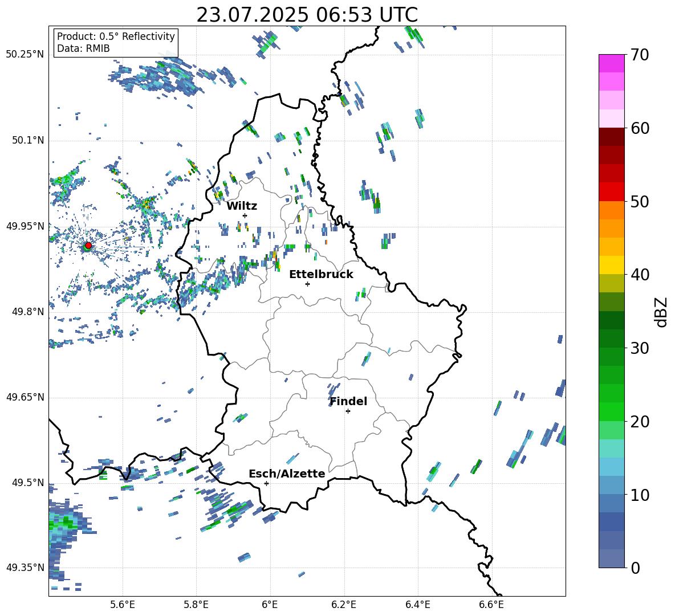Click the Findel station label
675x616 pixels.
coord(348,401)
